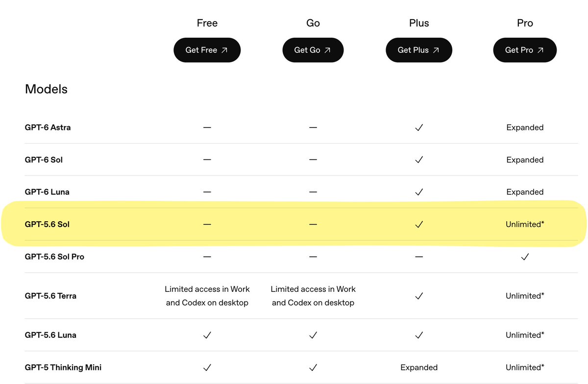The height and width of the screenshot is (384, 588).
Task: Click Unlimited* in the GPT-5.6 Terra row
Action: (x=525, y=296)
